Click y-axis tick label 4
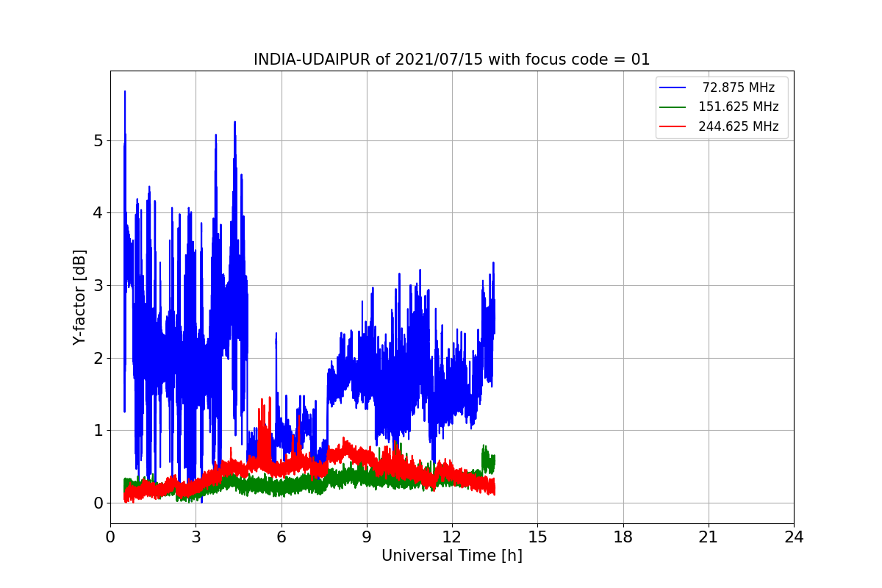The width and height of the screenshot is (882, 588). [98, 213]
